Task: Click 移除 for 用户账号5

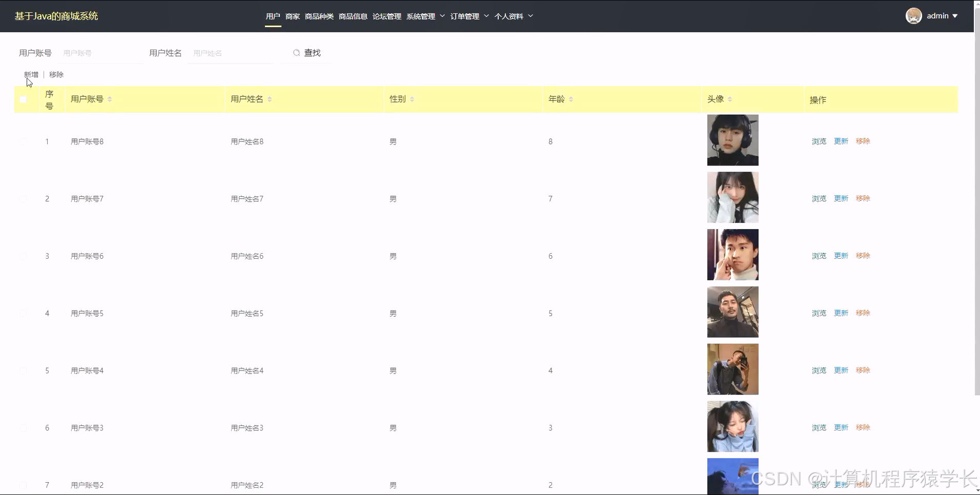Action: (x=863, y=313)
